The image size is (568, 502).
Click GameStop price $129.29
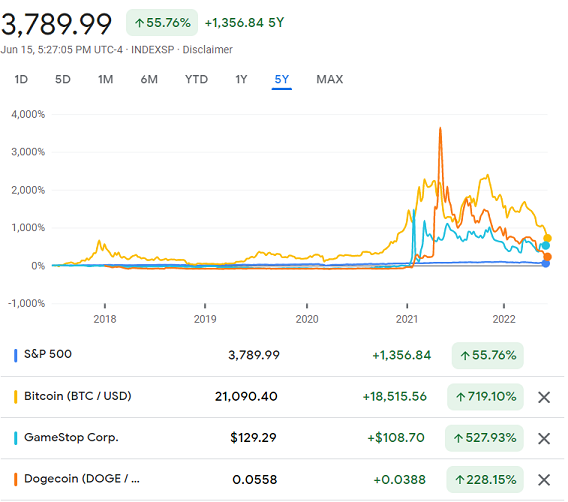tap(253, 438)
